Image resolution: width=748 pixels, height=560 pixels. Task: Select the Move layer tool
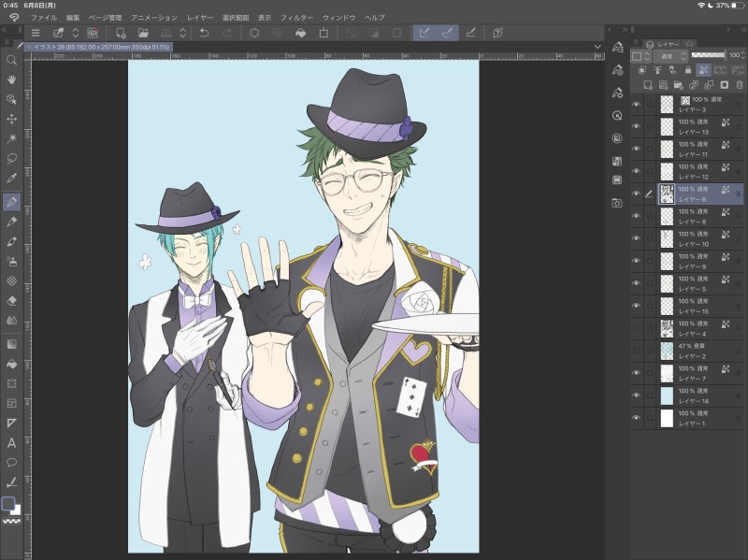(x=11, y=119)
